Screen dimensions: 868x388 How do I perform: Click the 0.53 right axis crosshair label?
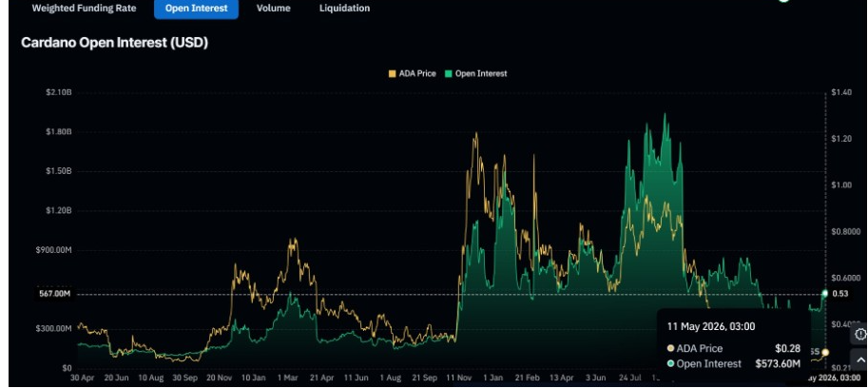tap(840, 293)
